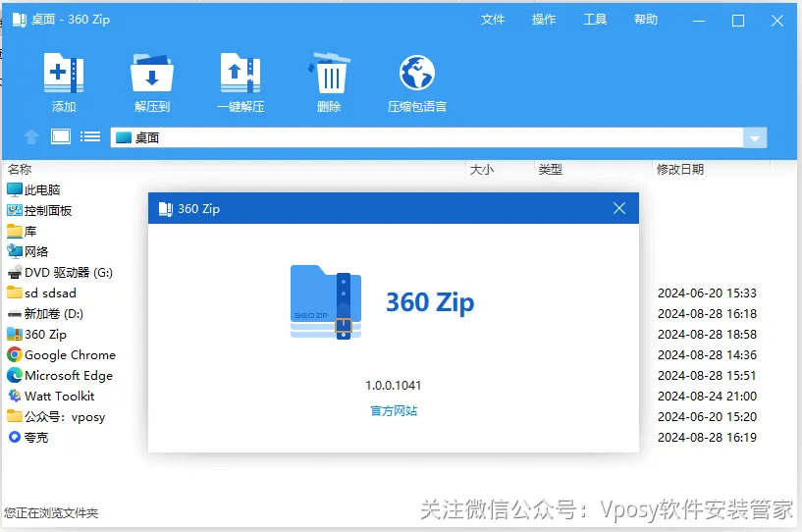The width and height of the screenshot is (802, 532).
Task: Click the 360 Zip logo in dialog
Action: pos(326,301)
